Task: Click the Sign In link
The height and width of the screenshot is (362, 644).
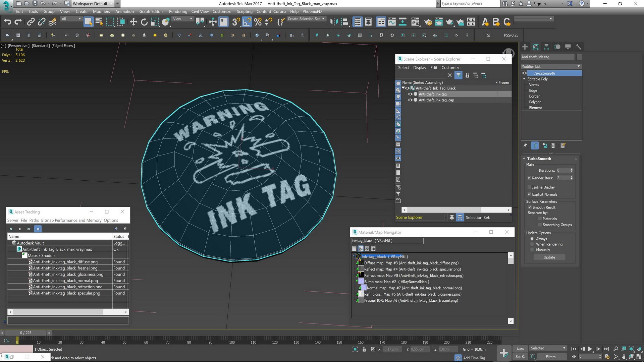Action: (539, 4)
